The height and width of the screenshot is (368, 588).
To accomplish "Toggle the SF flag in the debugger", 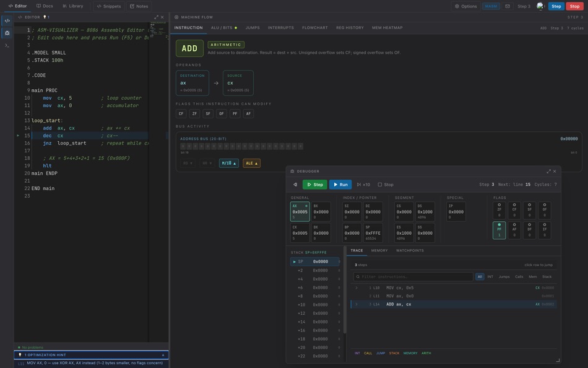I will (x=529, y=210).
